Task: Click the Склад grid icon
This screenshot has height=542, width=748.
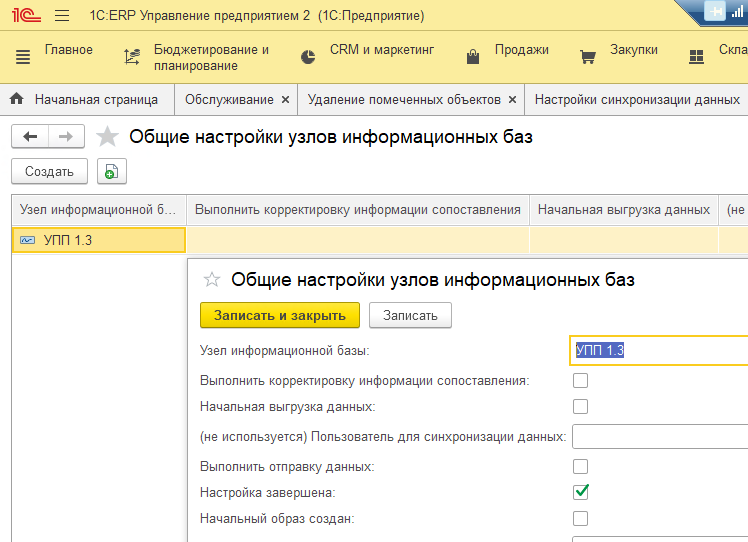Action: [x=696, y=57]
